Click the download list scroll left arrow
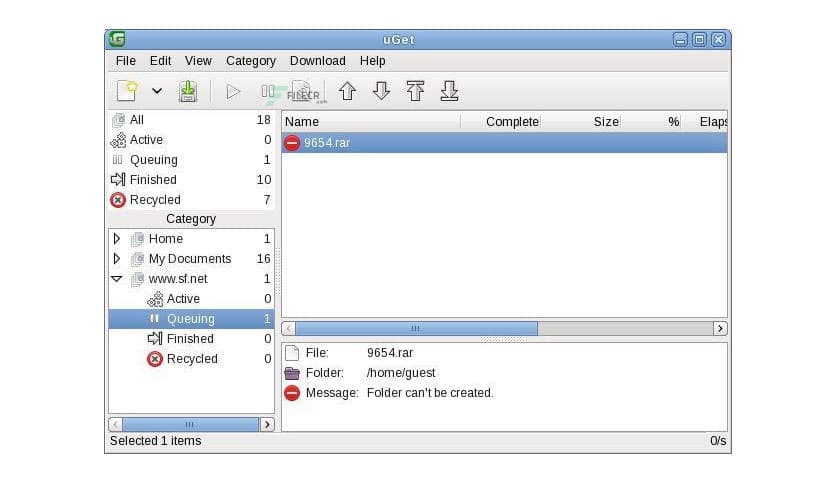Image resolution: width=836 pixels, height=484 pixels. point(288,328)
